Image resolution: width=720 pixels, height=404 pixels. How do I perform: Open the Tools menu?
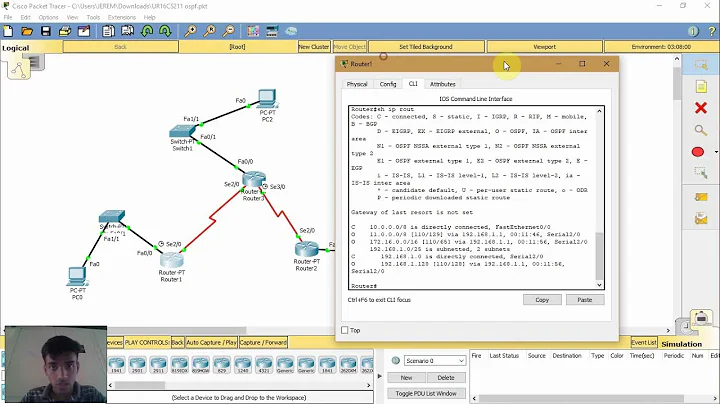pos(93,17)
